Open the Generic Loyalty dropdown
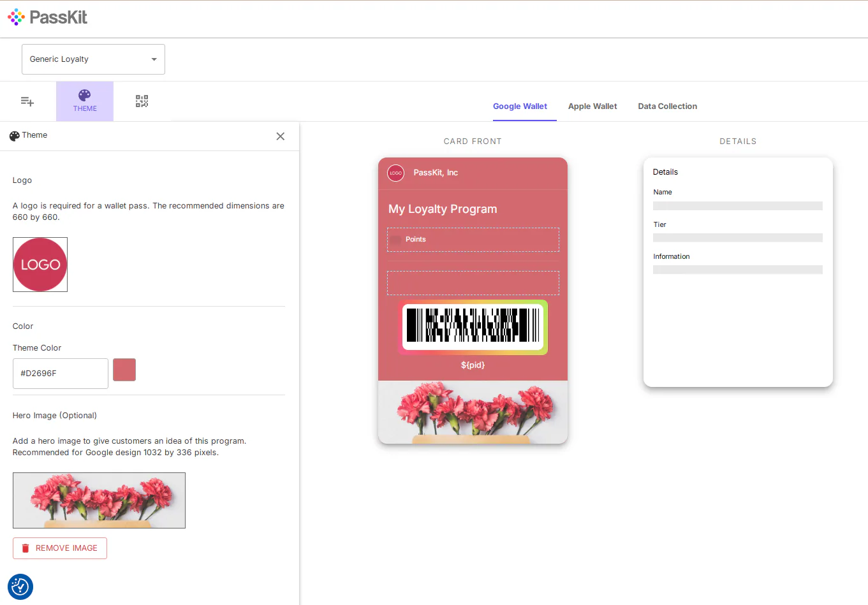Viewport: 868px width, 605px height. point(93,59)
